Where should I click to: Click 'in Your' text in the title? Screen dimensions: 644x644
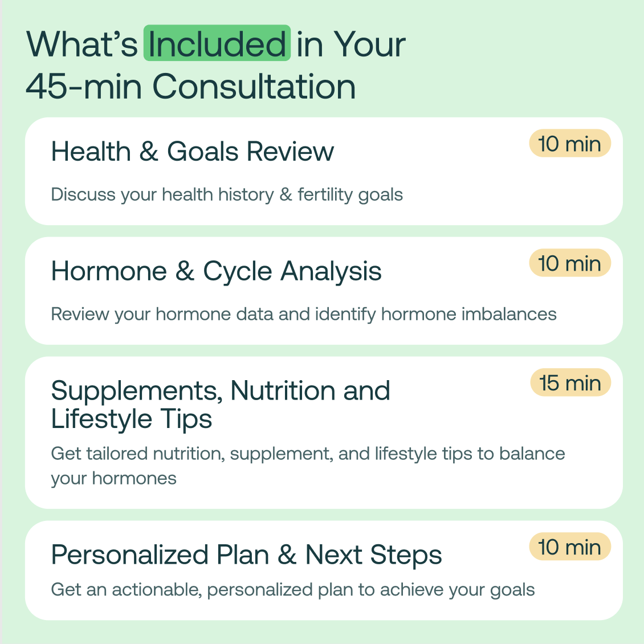point(350,44)
